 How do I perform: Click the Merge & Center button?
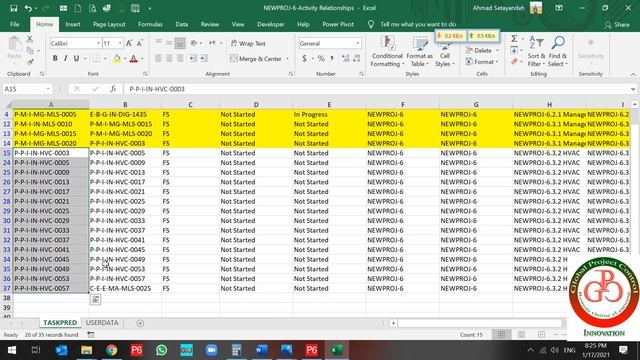(x=256, y=59)
